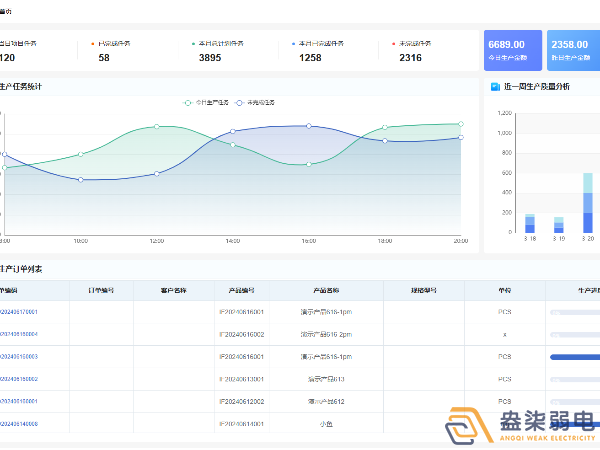Open work order link ending 160003
Image resolution: width=600 pixels, height=450 pixels.
[19, 357]
